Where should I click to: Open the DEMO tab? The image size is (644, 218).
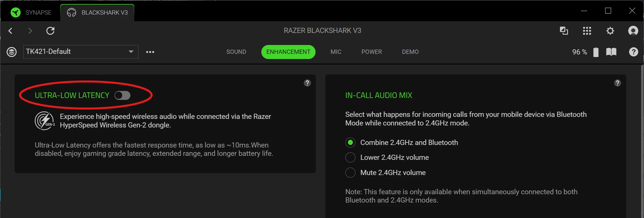tap(410, 52)
